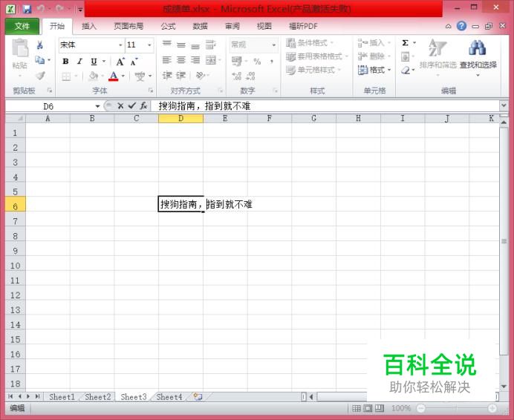
Task: Click the Cut scissors icon
Action: 40,45
